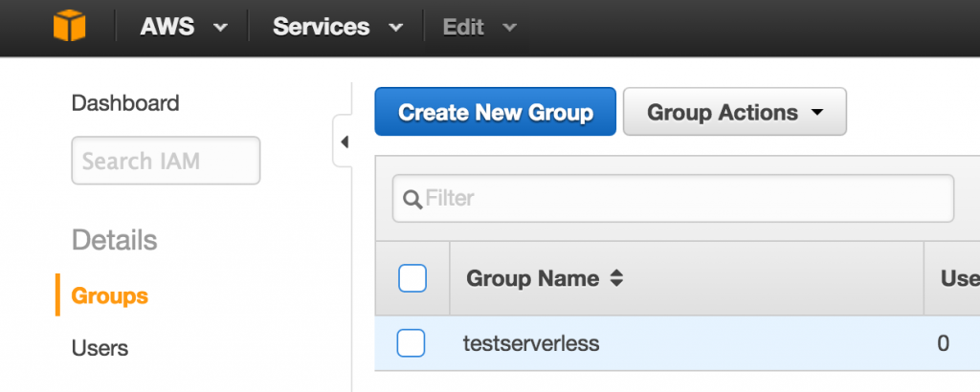The height and width of the screenshot is (392, 980).
Task: Focus the Search IAM field
Action: pyautogui.click(x=167, y=161)
